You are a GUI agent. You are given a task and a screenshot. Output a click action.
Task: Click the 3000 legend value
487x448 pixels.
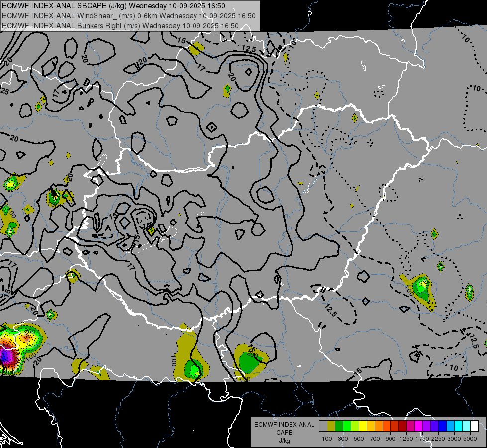[454, 439]
